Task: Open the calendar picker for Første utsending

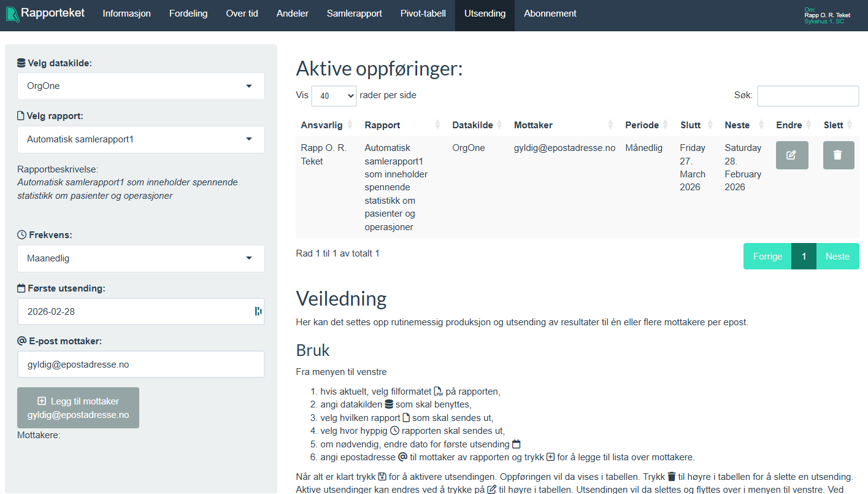Action: coord(257,312)
